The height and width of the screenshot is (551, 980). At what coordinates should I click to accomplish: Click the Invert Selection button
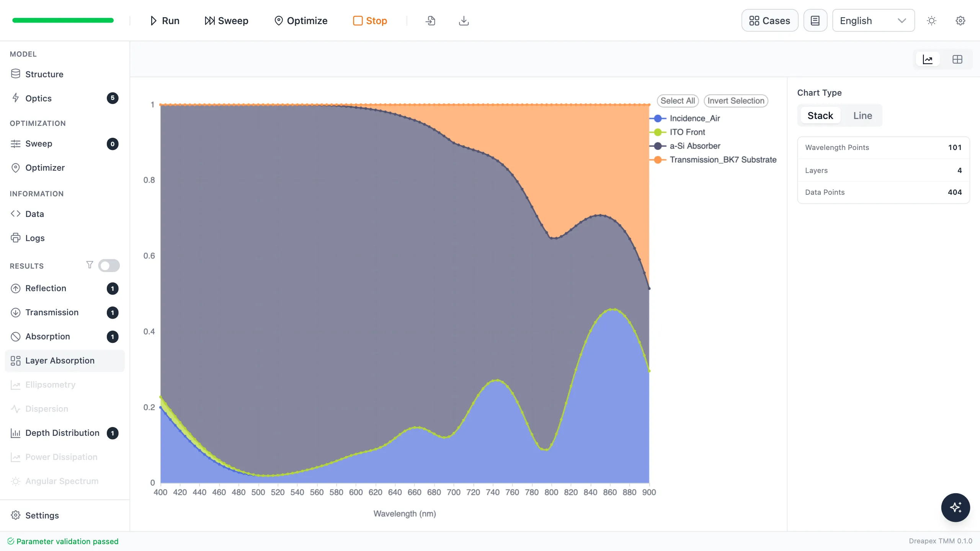(736, 101)
